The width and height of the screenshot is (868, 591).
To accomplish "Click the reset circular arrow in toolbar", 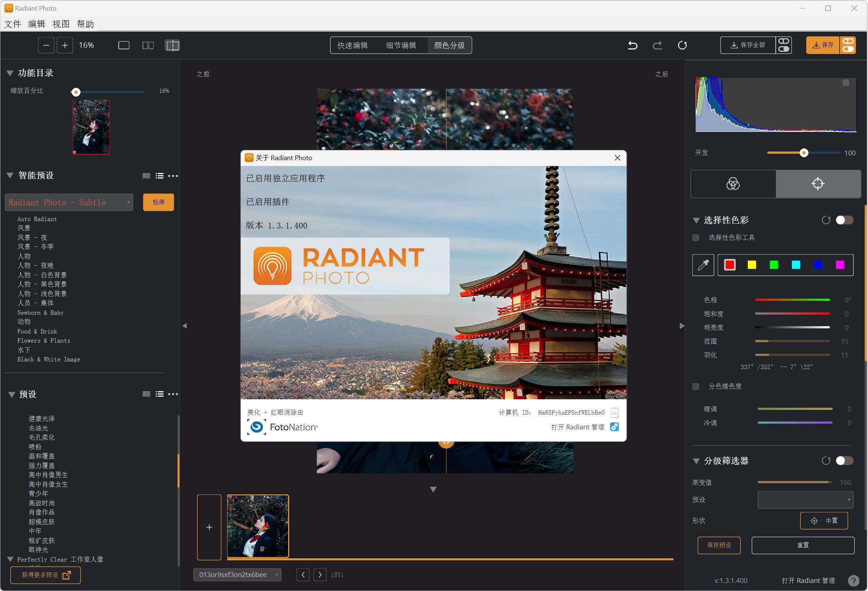I will pos(682,45).
